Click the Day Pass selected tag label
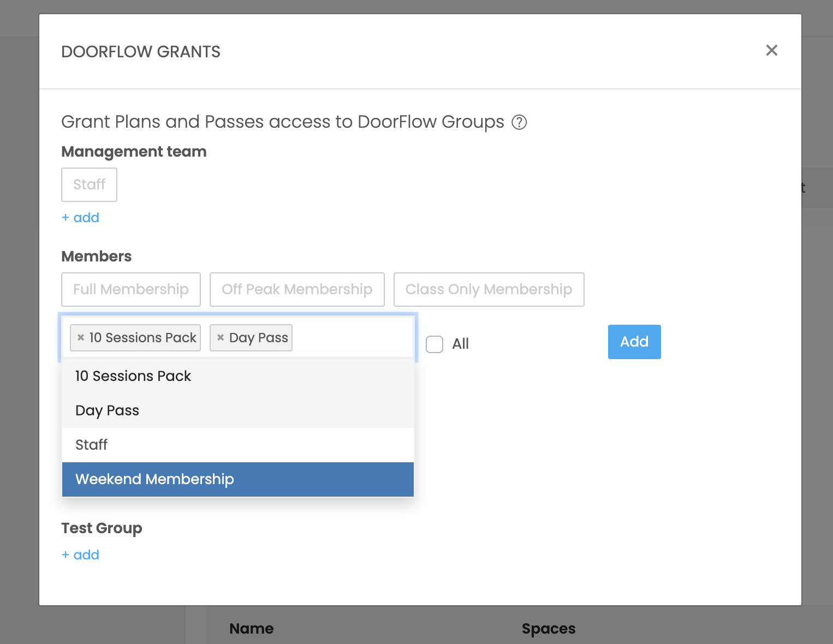 tap(258, 338)
